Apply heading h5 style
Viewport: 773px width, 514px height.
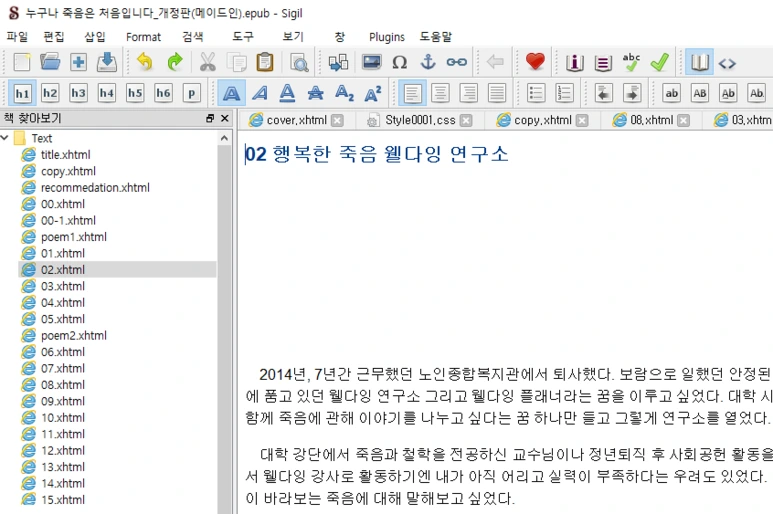pyautogui.click(x=135, y=93)
